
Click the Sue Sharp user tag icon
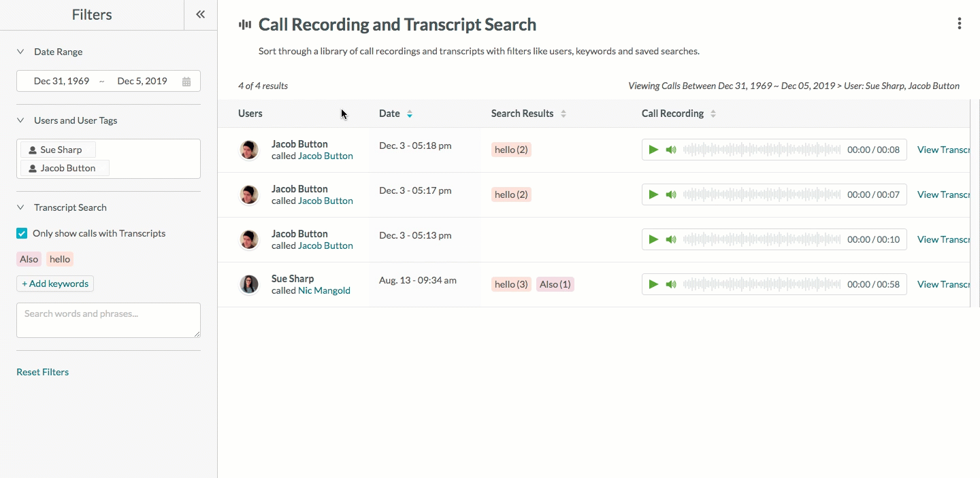click(x=32, y=150)
